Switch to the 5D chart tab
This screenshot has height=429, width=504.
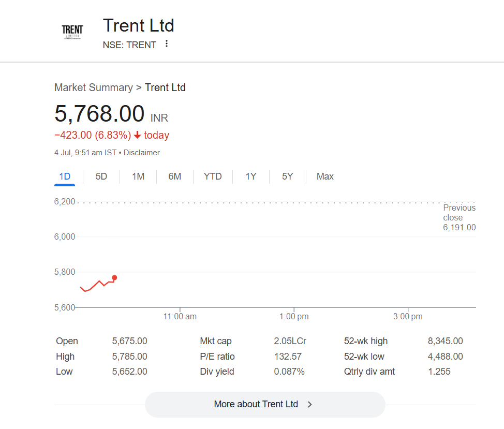101,176
